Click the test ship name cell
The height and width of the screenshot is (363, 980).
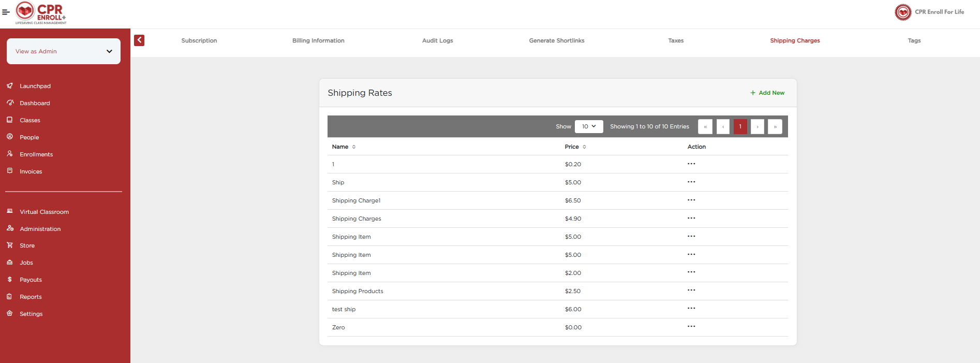click(344, 309)
